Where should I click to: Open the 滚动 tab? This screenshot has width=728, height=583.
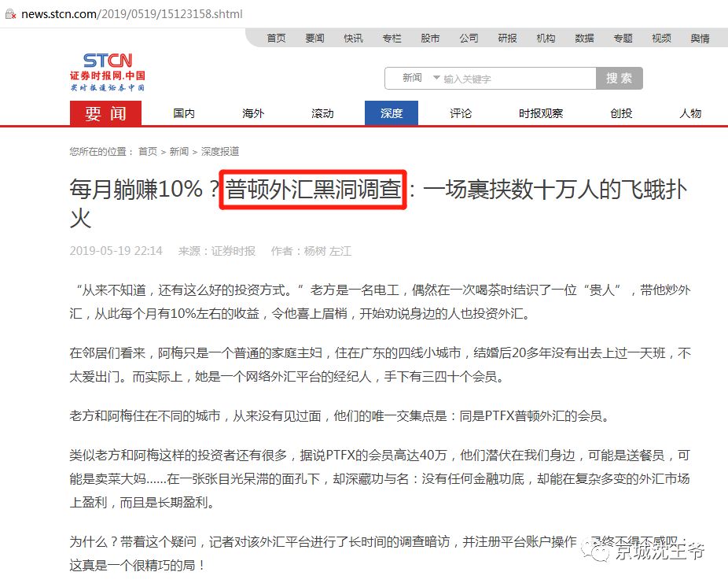[x=322, y=113]
